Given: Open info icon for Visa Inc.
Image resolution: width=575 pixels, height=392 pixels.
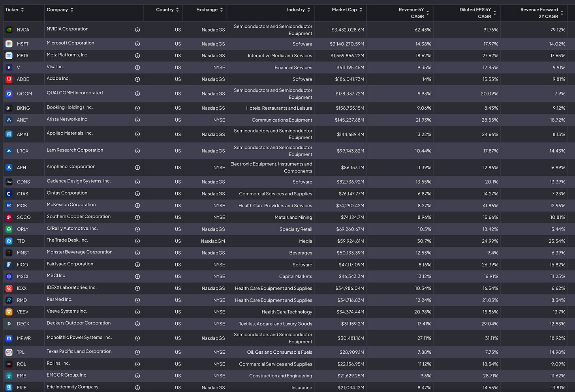Looking at the screenshot, I should (137, 68).
